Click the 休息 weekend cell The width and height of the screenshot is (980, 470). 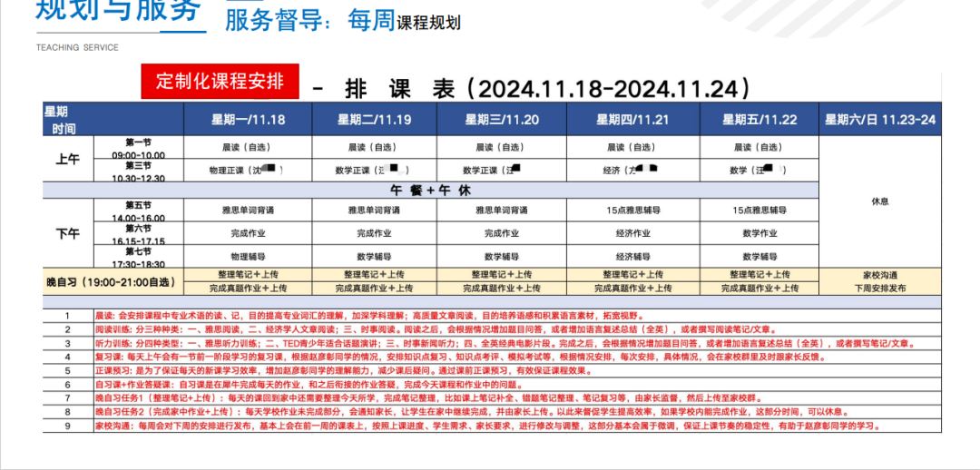[880, 201]
